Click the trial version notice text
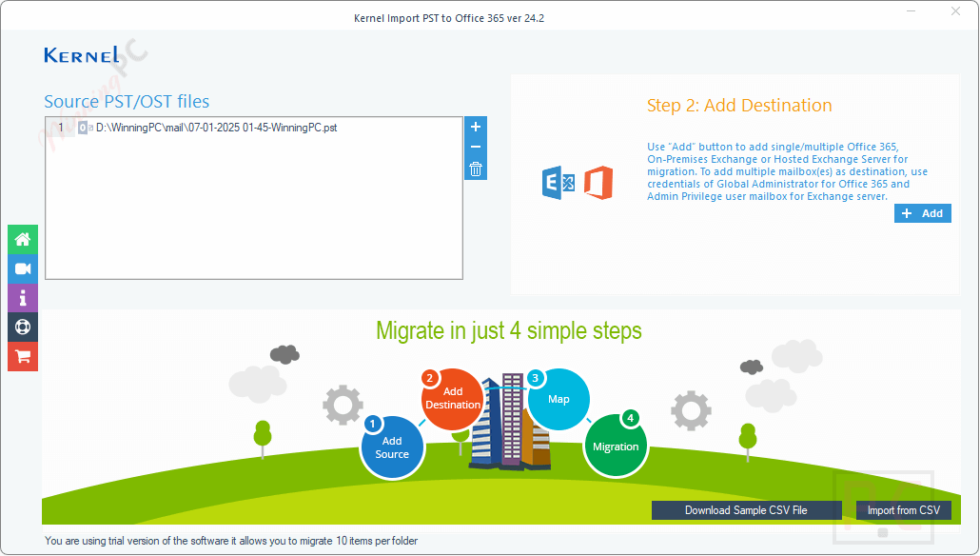Screen dimensions: 980x556 (231, 541)
